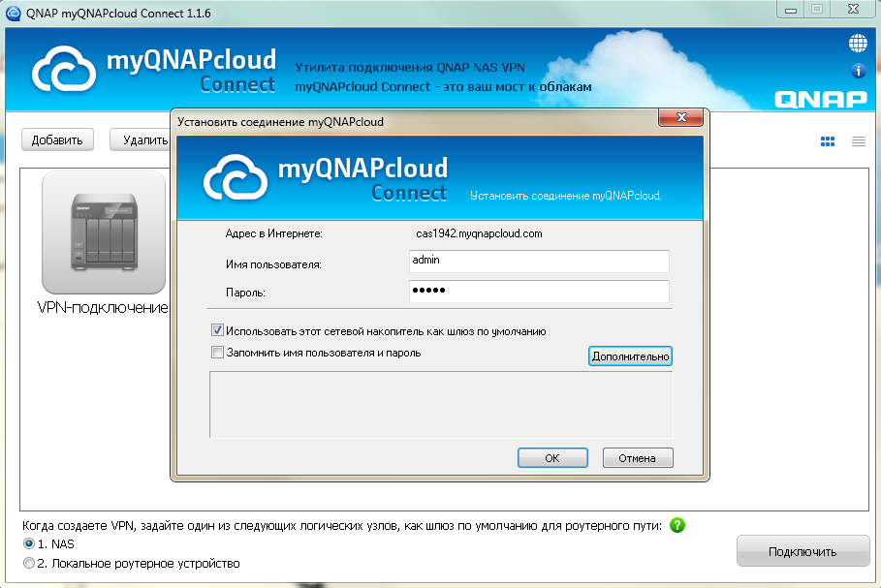
Task: Click the QNAP logo in the banner
Action: [821, 100]
